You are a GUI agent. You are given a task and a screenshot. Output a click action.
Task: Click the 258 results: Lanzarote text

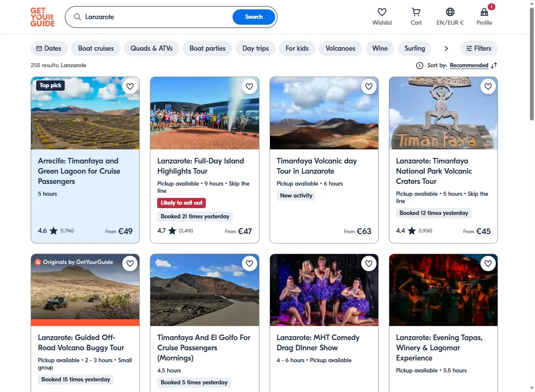(58, 66)
